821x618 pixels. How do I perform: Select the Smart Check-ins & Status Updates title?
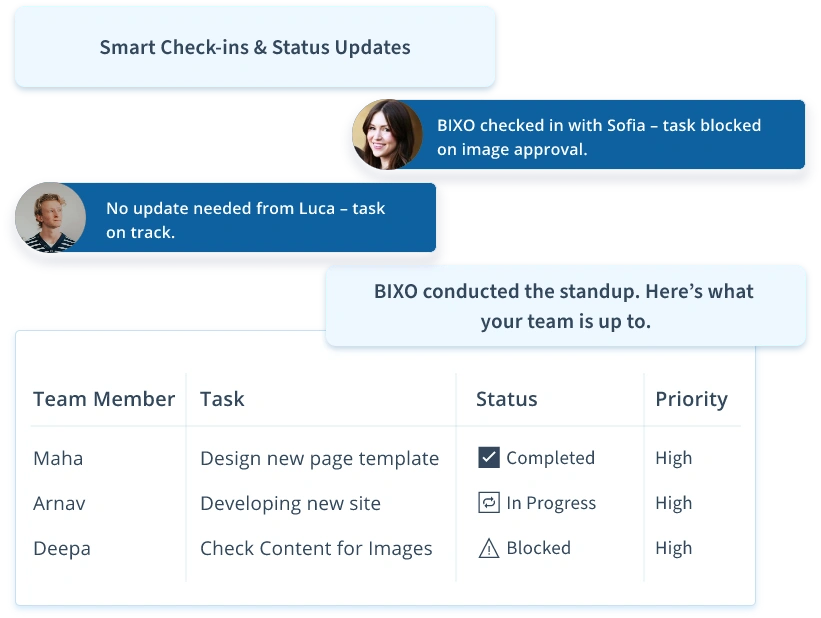(x=255, y=47)
